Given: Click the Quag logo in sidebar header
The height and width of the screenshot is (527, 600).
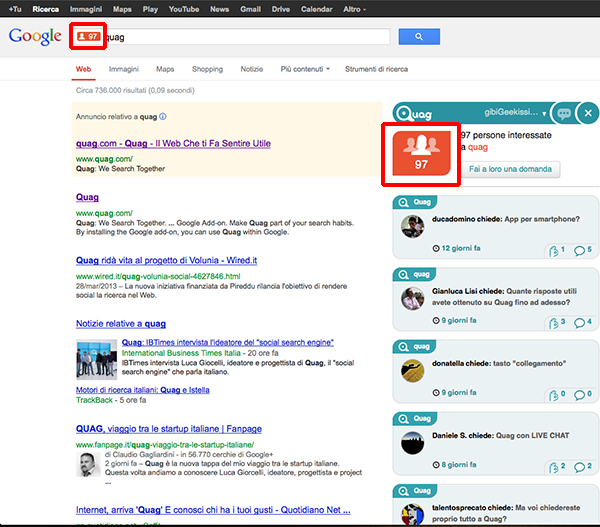Looking at the screenshot, I should point(414,113).
